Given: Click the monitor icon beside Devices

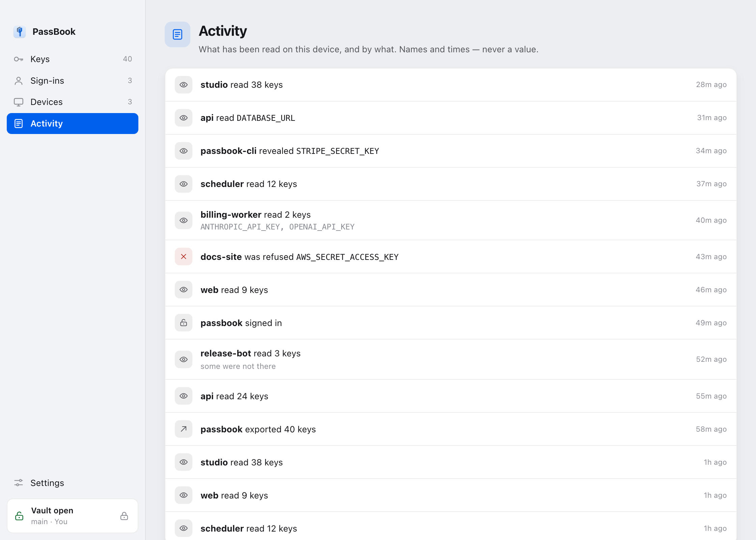Looking at the screenshot, I should 19,102.
